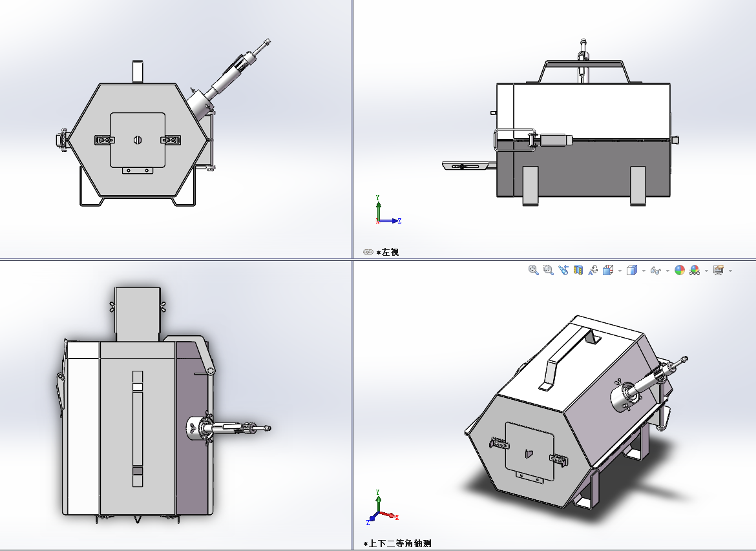The height and width of the screenshot is (551, 756).
Task: Click the *上下二等角轴测 view label
Action: point(397,544)
